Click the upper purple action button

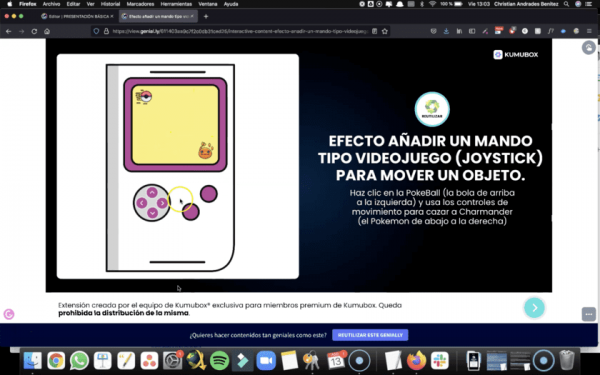pos(209,194)
